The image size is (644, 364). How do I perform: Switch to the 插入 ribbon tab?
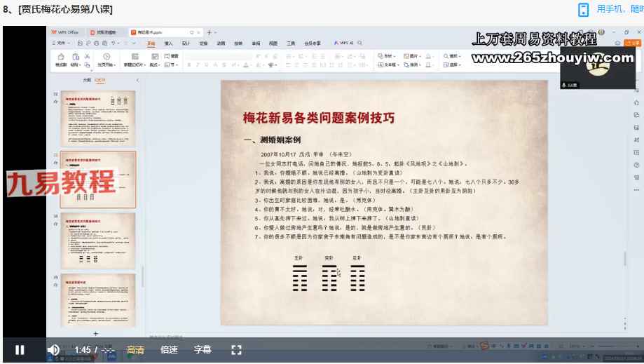tap(168, 43)
